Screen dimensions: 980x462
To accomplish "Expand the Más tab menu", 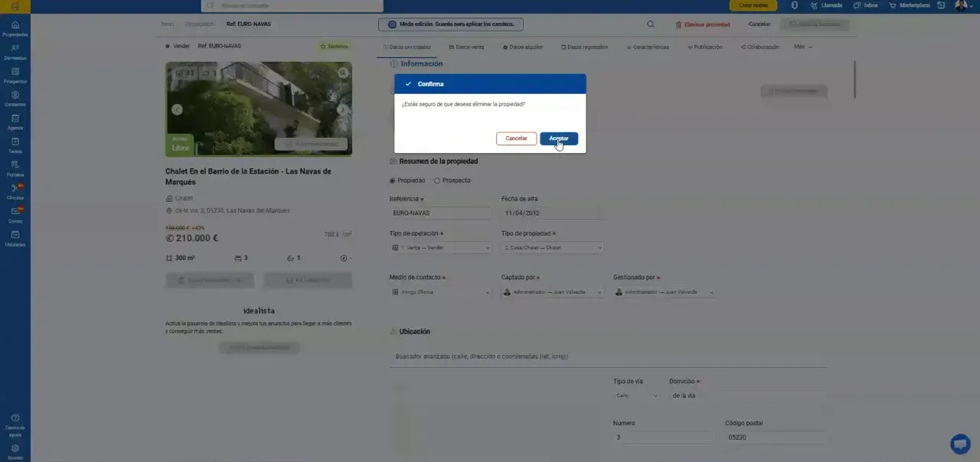I will click(802, 47).
